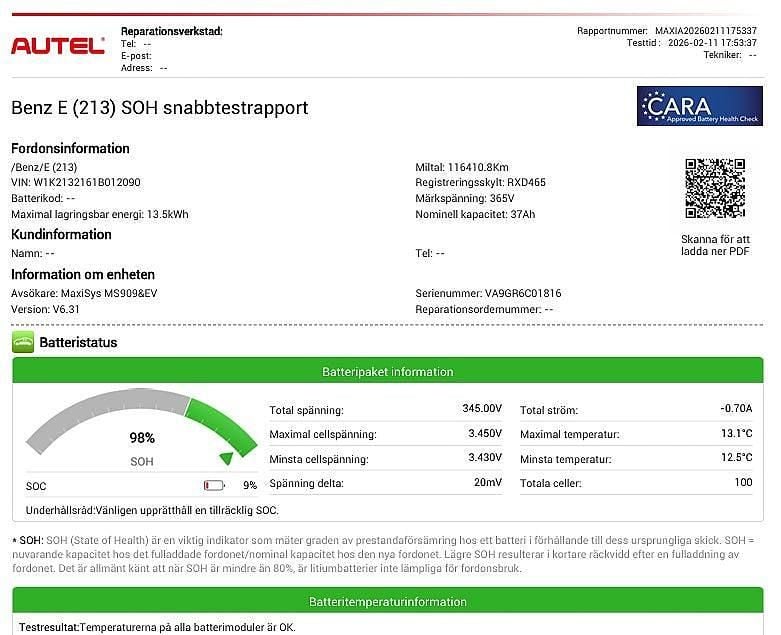Click the Maximal lagringsbar energi 13.5kWh line
This screenshot has width=781, height=635.
(x=100, y=214)
